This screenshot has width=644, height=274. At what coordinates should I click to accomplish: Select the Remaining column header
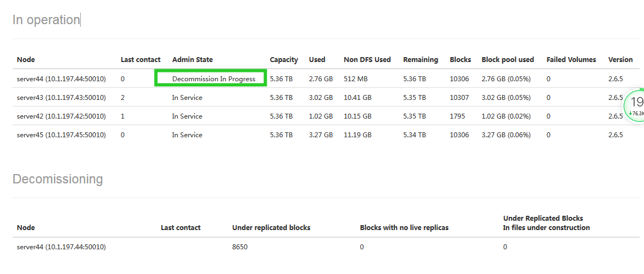tap(420, 60)
